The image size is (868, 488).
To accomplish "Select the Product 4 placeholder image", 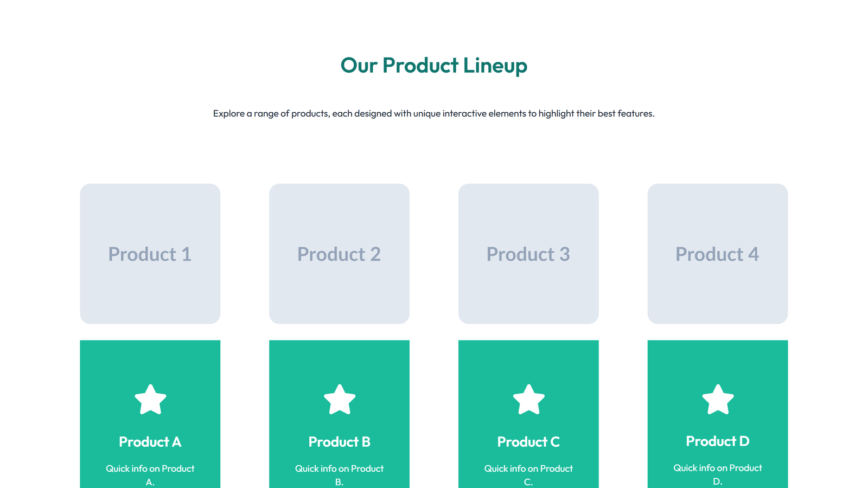I will tap(718, 254).
